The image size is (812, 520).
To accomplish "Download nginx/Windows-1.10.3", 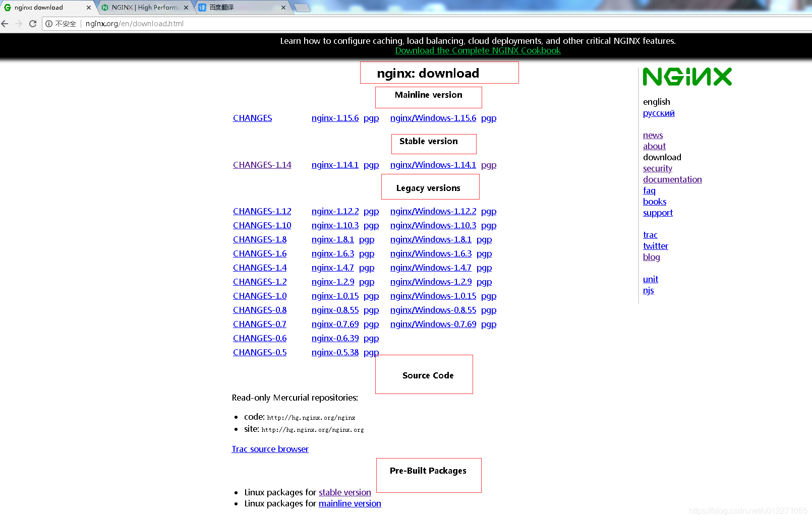I will click(433, 225).
